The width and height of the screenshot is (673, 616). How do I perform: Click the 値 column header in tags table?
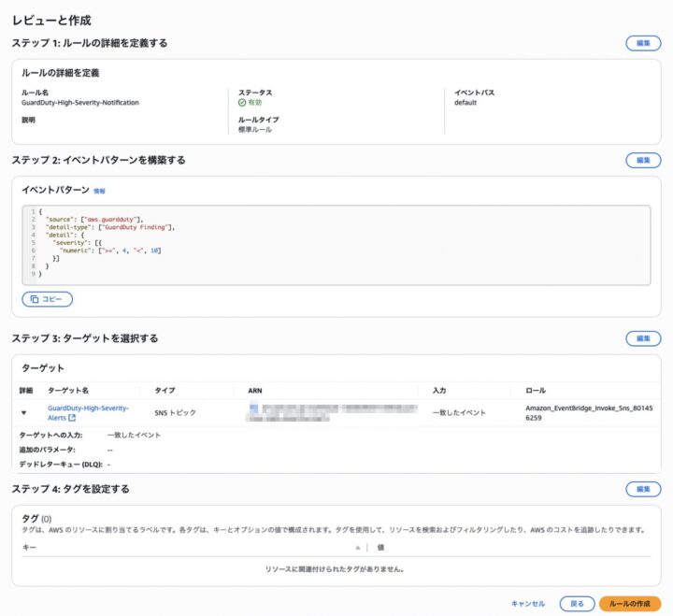tap(381, 547)
